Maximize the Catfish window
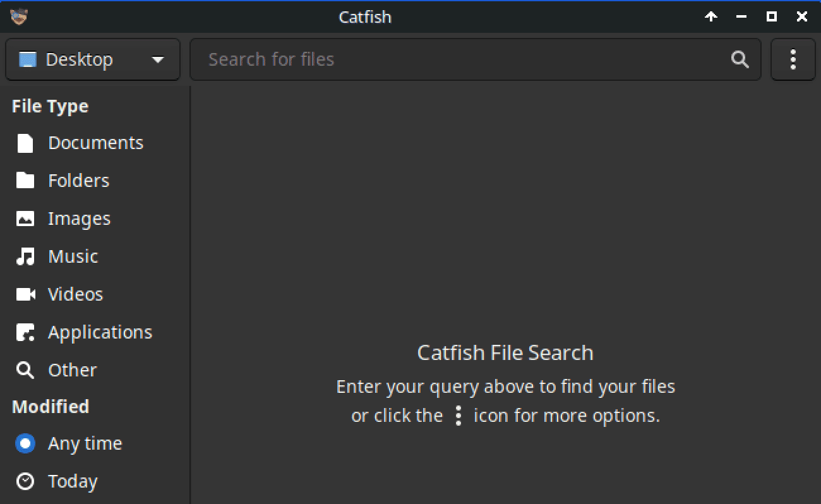 tap(772, 17)
